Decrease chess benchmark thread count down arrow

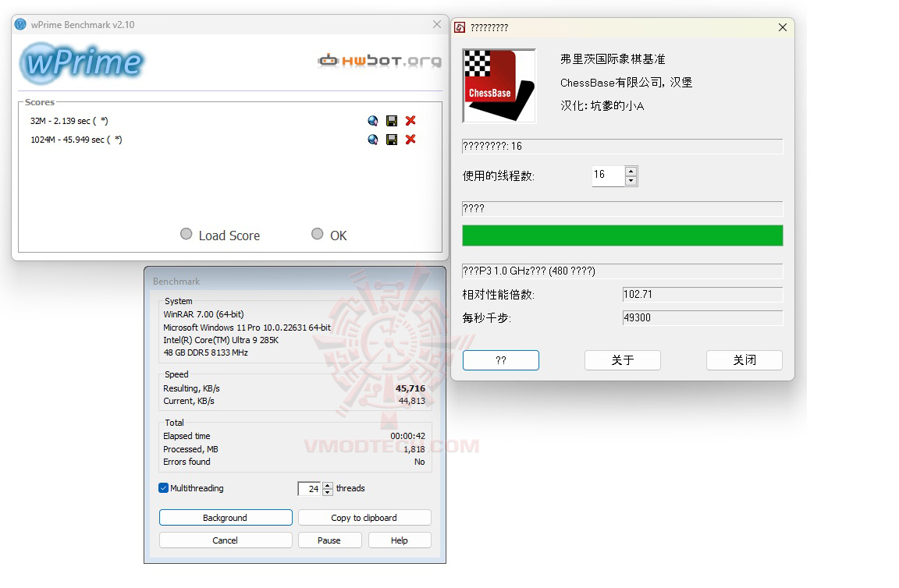pos(631,180)
